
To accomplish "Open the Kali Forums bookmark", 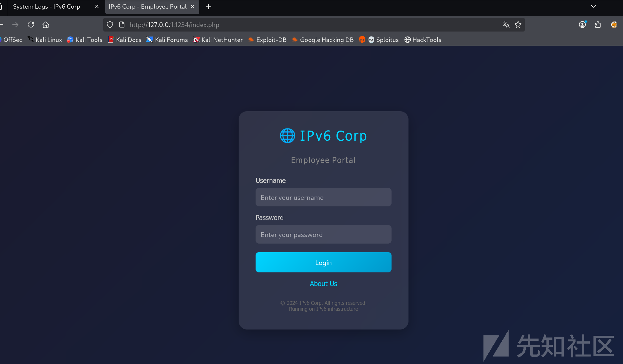I will pyautogui.click(x=167, y=40).
